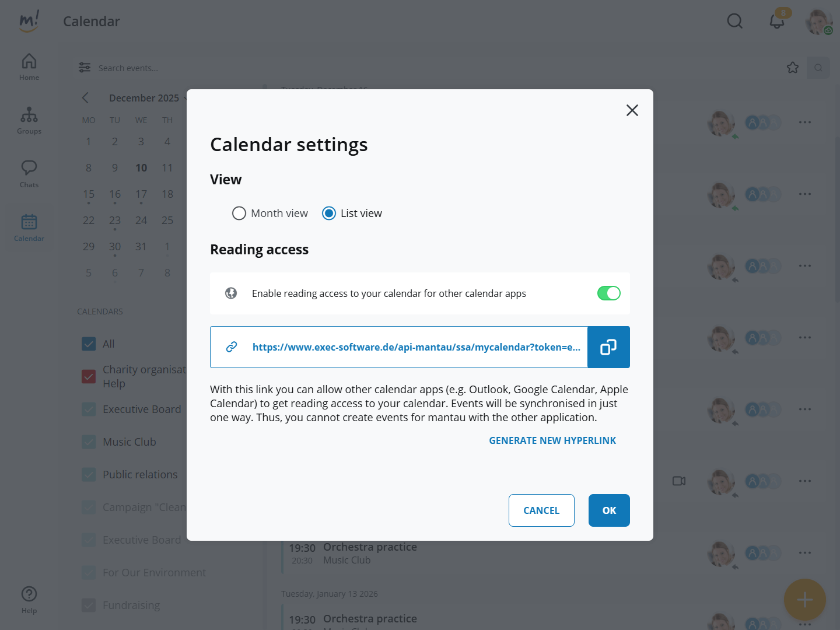
Task: Go to previous month with chevron
Action: [86, 98]
